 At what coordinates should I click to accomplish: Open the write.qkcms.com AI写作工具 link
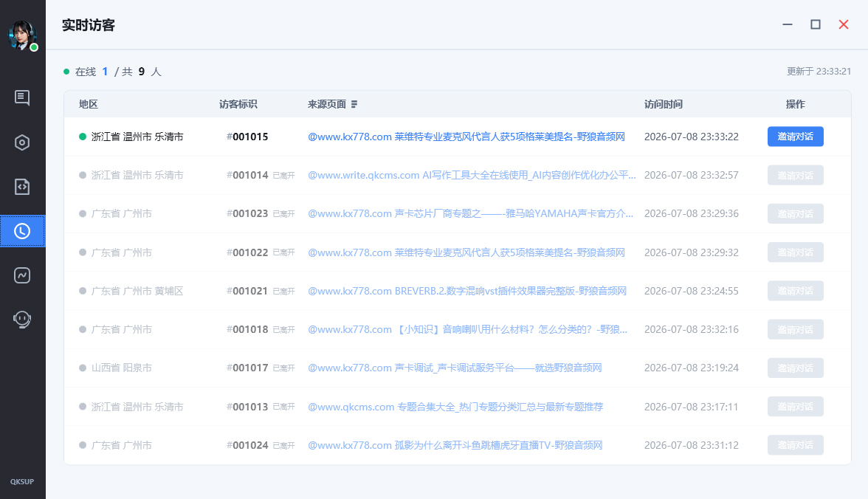click(472, 175)
